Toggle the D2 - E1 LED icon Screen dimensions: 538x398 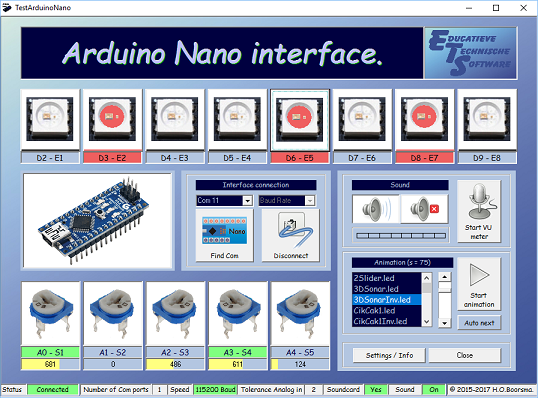(x=50, y=119)
